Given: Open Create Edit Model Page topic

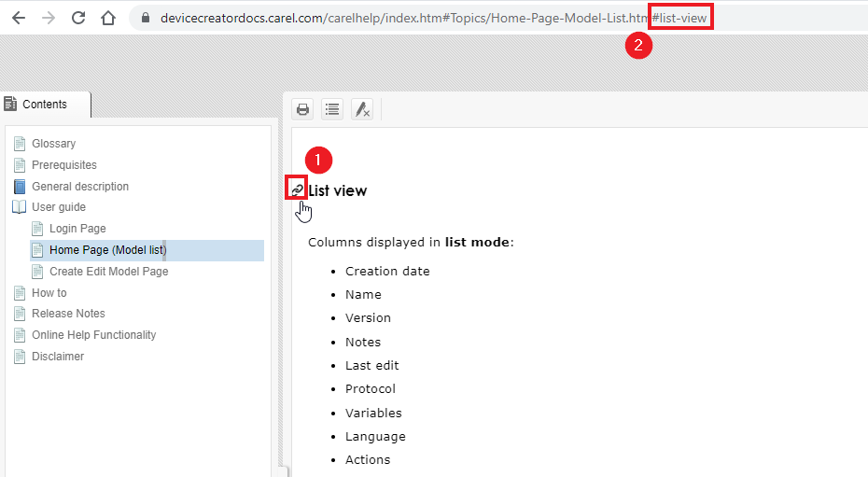Looking at the screenshot, I should [x=108, y=272].
